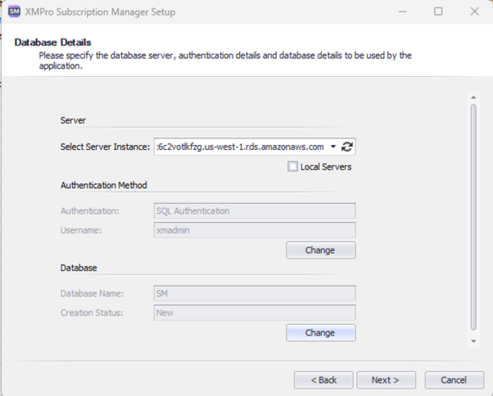This screenshot has height=396, width=493.
Task: Go Back to previous setup page
Action: [323, 380]
